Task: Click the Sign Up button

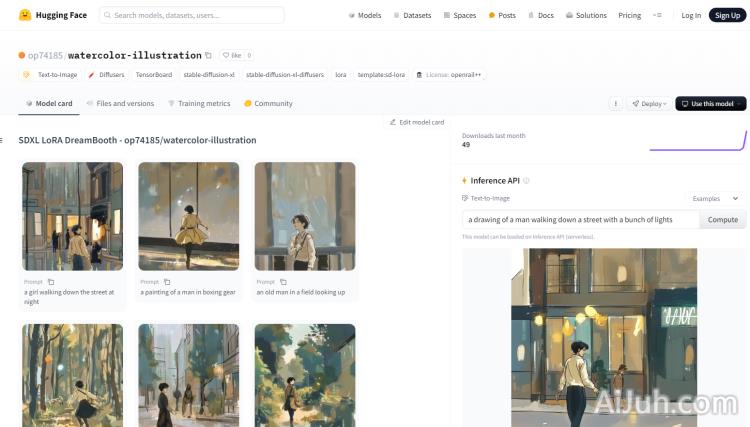Action: pos(725,16)
